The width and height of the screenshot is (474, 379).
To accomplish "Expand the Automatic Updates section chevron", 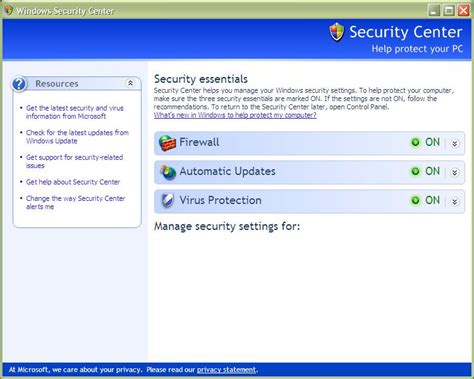I will pos(454,173).
